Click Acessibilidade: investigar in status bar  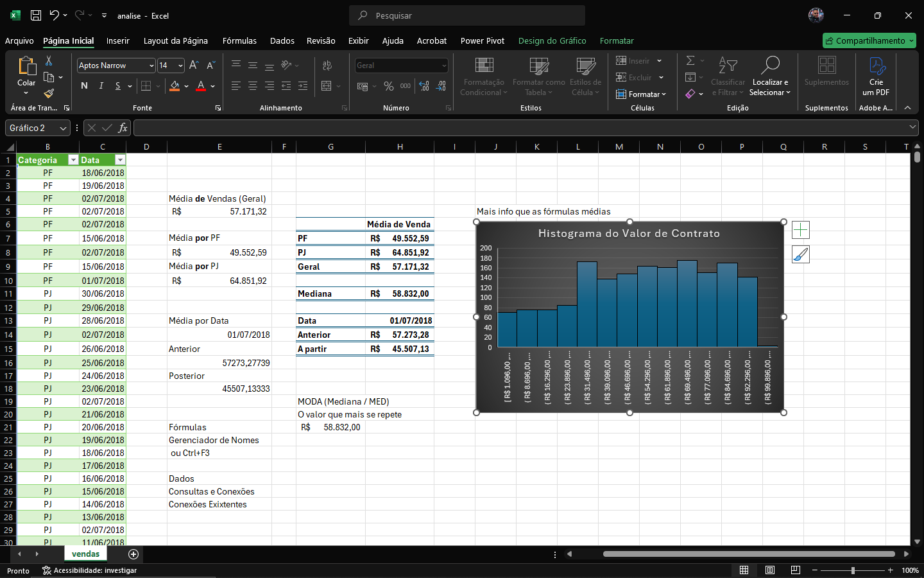89,570
